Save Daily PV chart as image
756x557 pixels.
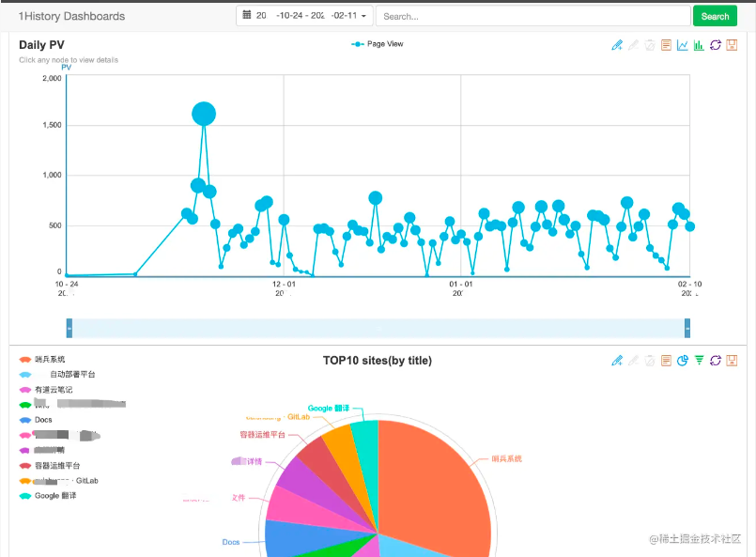(732, 45)
